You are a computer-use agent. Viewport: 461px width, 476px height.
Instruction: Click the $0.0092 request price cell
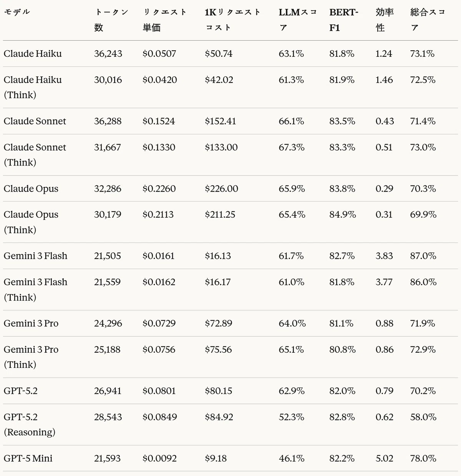pos(159,458)
